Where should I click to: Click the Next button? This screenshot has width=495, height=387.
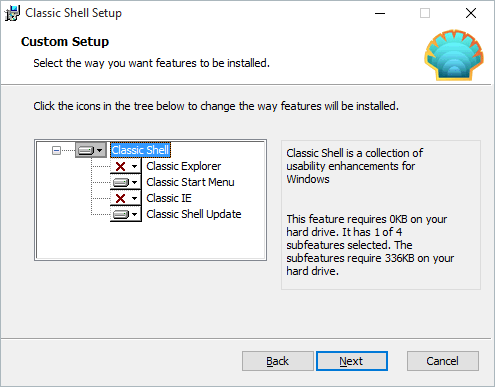(x=352, y=361)
